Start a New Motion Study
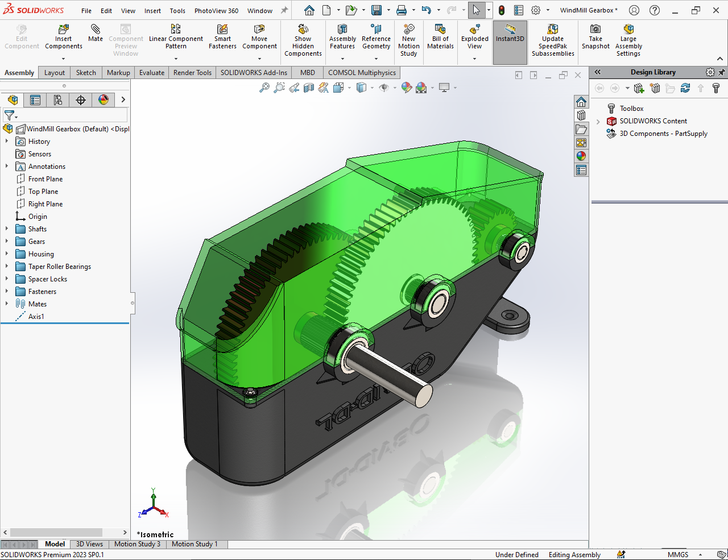The height and width of the screenshot is (560, 728). (x=409, y=40)
